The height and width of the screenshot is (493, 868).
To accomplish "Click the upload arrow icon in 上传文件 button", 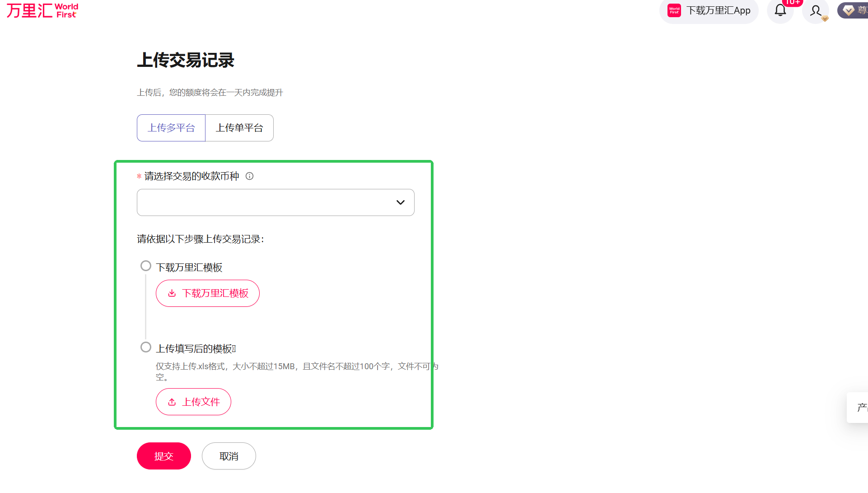I will coord(172,402).
